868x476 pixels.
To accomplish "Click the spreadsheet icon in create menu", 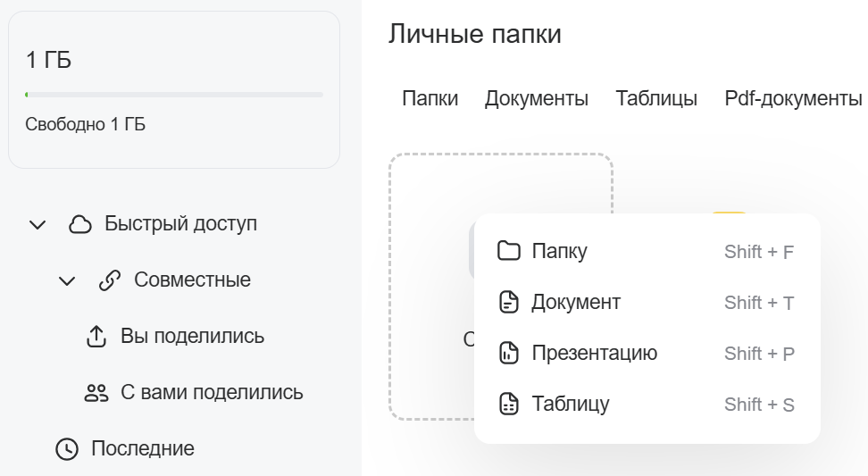I will tap(508, 405).
